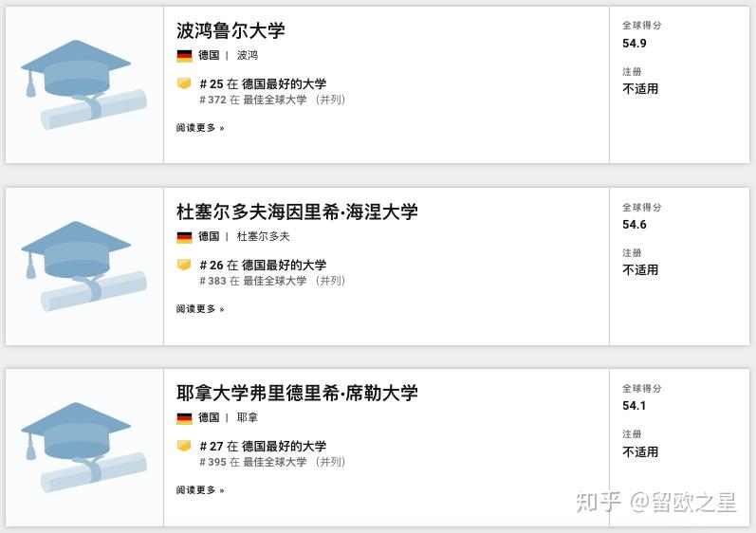
Task: Click the German flag icon beside 杜塞尔多夫
Action: 184,236
